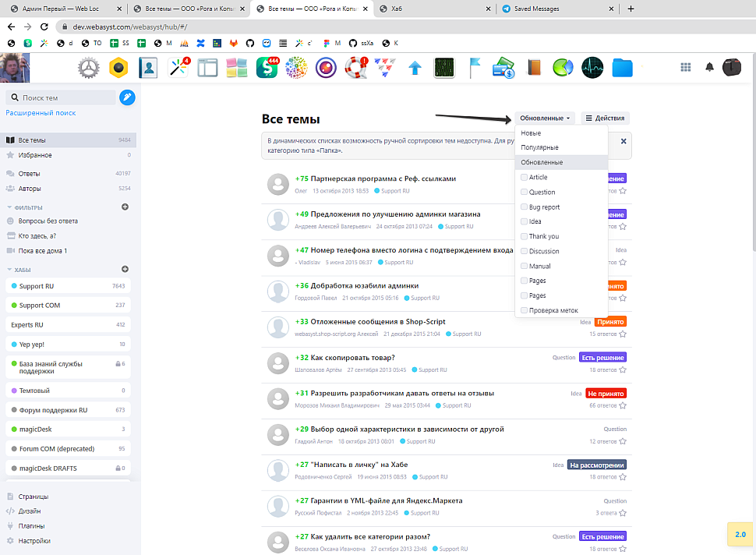Viewport: 756px width, 555px height.
Task: Open the notifications bell icon
Action: 709,68
